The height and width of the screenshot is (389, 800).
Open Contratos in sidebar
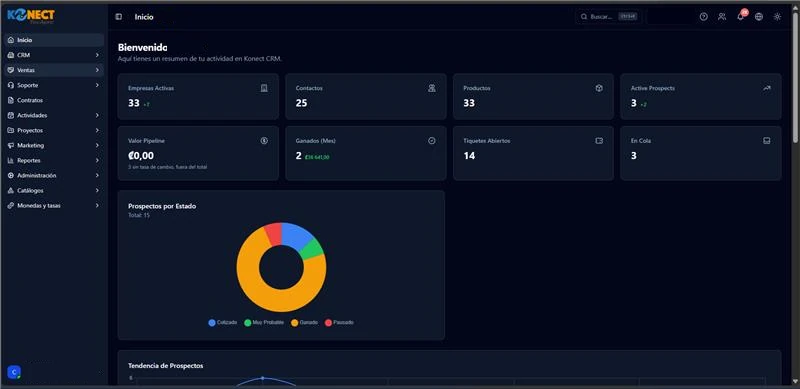click(x=54, y=100)
